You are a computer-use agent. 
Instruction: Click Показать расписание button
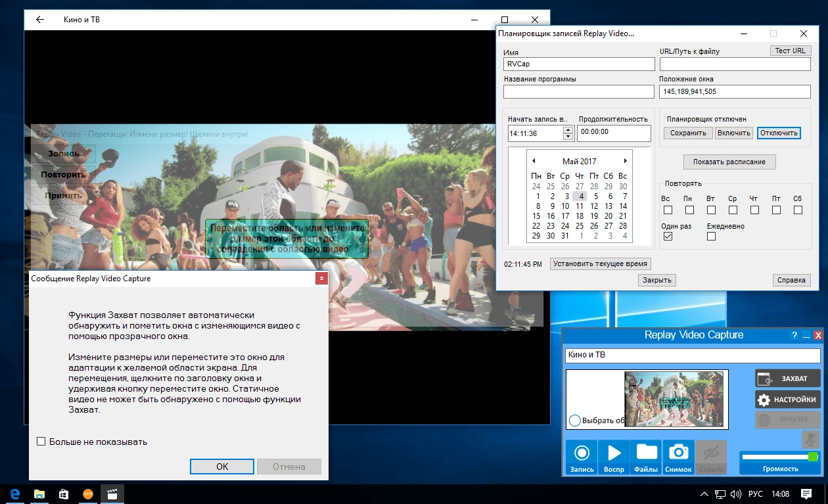729,162
